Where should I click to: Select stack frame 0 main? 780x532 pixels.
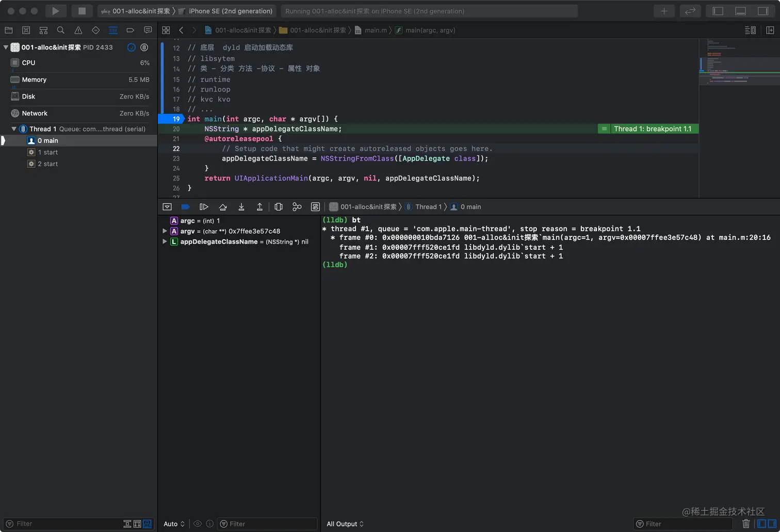point(79,141)
